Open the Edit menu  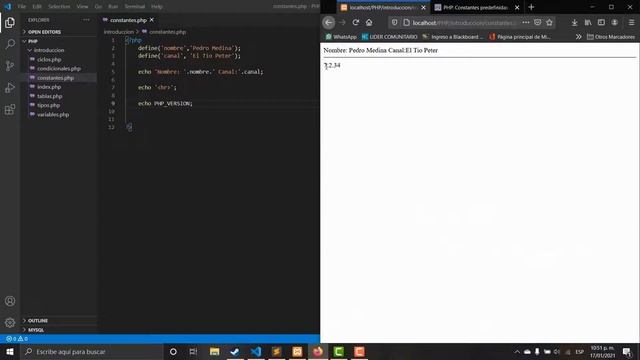[x=37, y=7]
